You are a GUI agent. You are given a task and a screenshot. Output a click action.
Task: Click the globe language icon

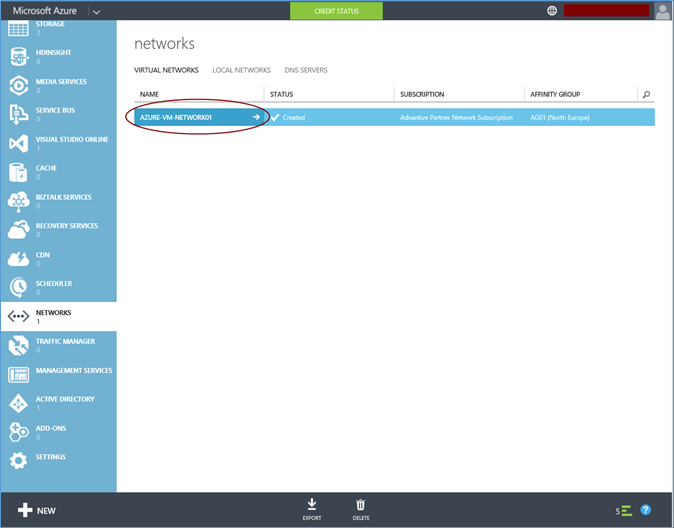click(552, 11)
